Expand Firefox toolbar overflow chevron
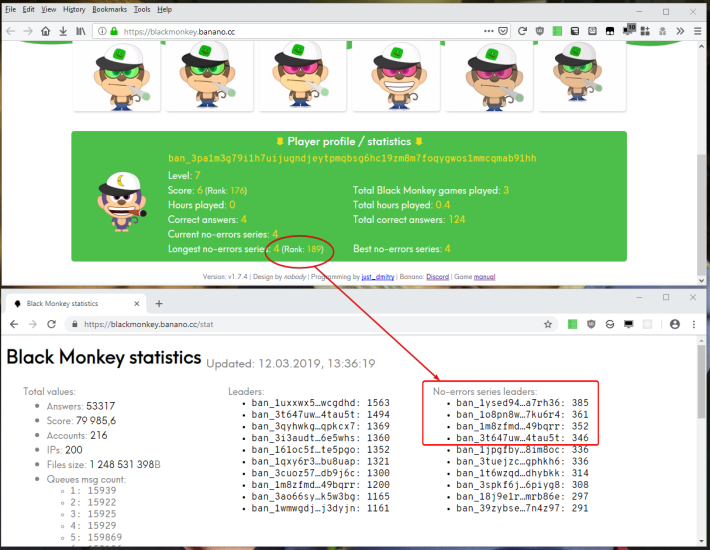 (x=680, y=31)
